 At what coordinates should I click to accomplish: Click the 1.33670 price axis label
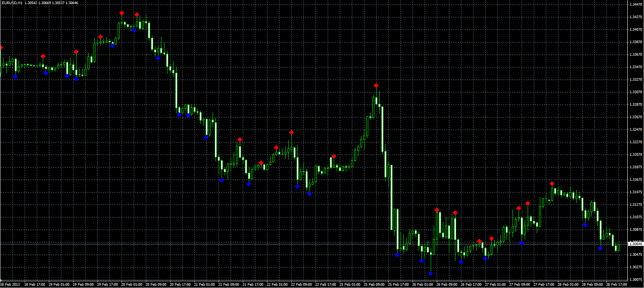[x=636, y=55]
